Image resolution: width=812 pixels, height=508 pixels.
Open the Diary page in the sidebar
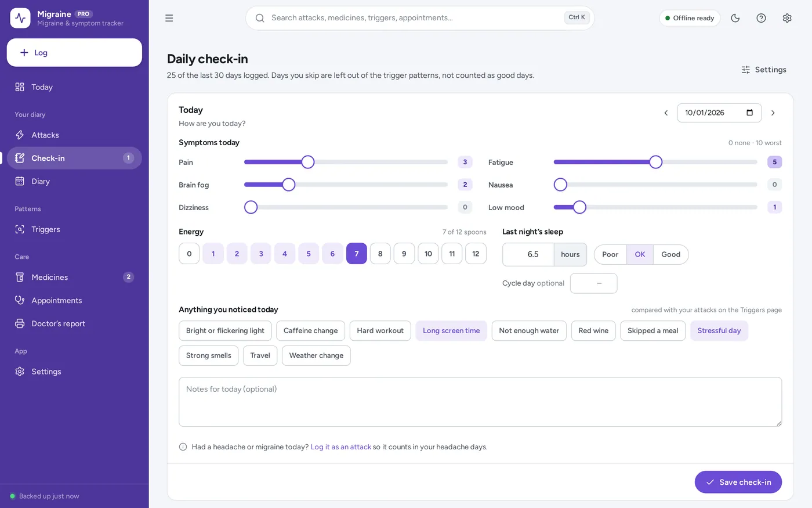pyautogui.click(x=74, y=181)
